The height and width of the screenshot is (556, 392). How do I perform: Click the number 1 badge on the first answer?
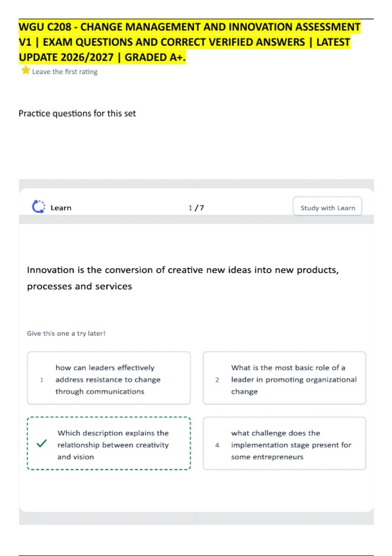(x=41, y=380)
